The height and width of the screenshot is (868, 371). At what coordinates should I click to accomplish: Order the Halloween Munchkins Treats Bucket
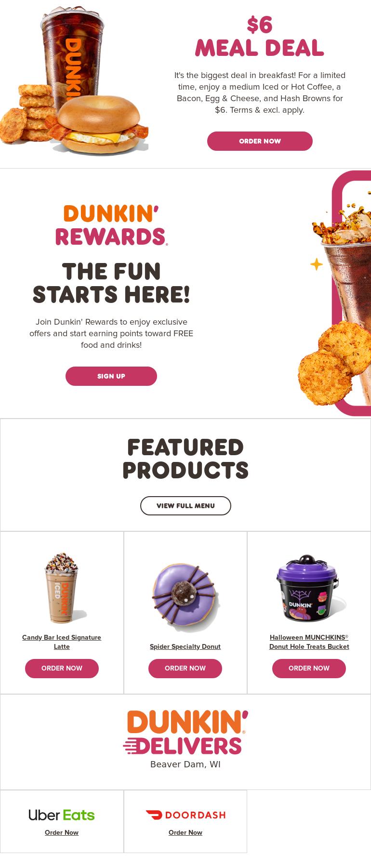pos(309,669)
